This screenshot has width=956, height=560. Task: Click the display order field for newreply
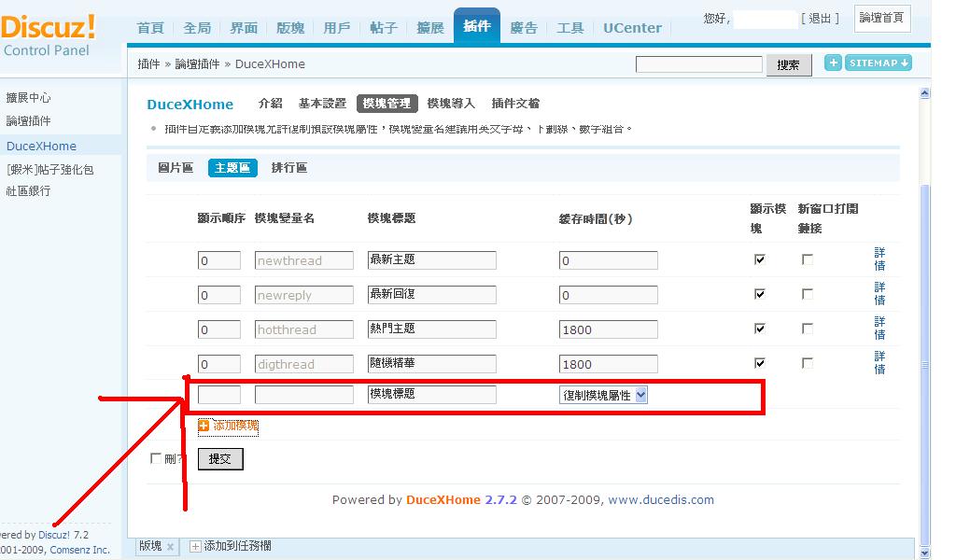click(x=218, y=295)
